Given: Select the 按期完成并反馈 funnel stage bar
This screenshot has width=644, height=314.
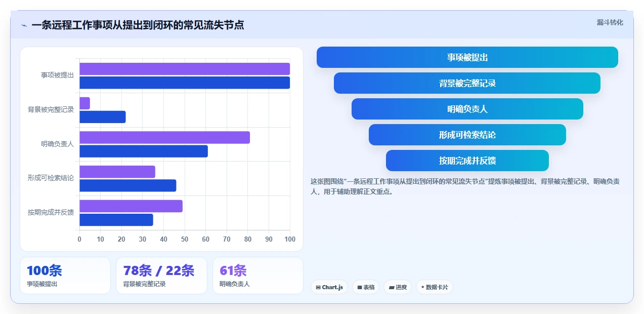Looking at the screenshot, I should click(x=467, y=161).
